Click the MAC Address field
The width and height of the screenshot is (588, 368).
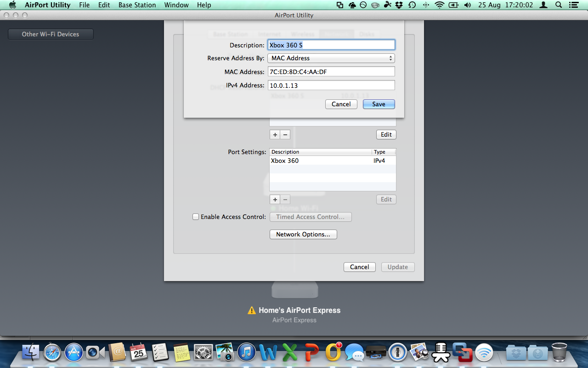coord(331,72)
